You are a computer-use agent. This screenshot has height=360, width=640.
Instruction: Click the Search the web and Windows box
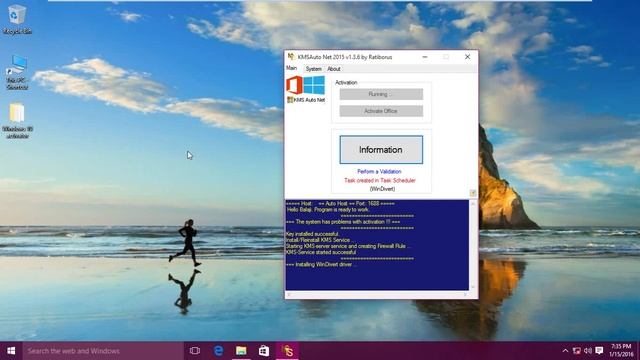click(103, 351)
